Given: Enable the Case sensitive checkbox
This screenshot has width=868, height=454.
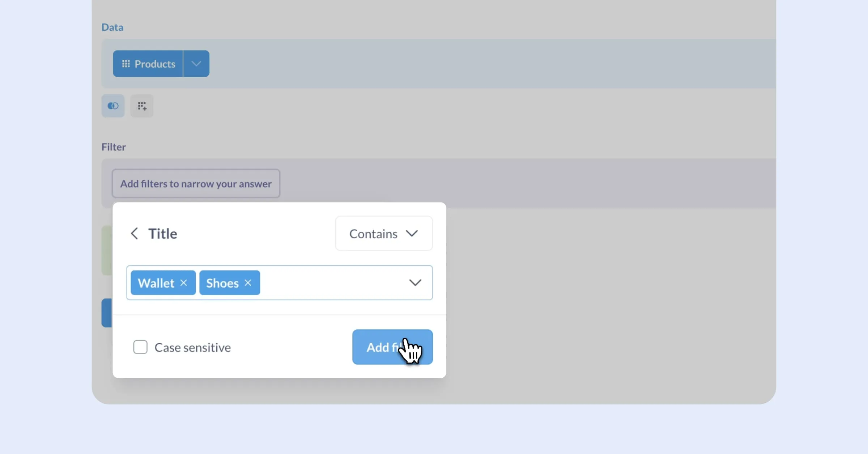Looking at the screenshot, I should click(x=140, y=347).
